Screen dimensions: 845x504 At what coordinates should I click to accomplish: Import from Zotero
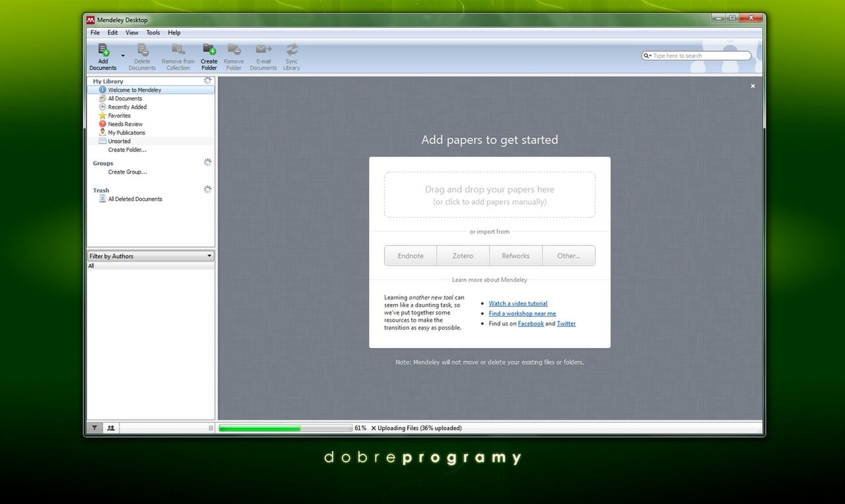tap(463, 256)
